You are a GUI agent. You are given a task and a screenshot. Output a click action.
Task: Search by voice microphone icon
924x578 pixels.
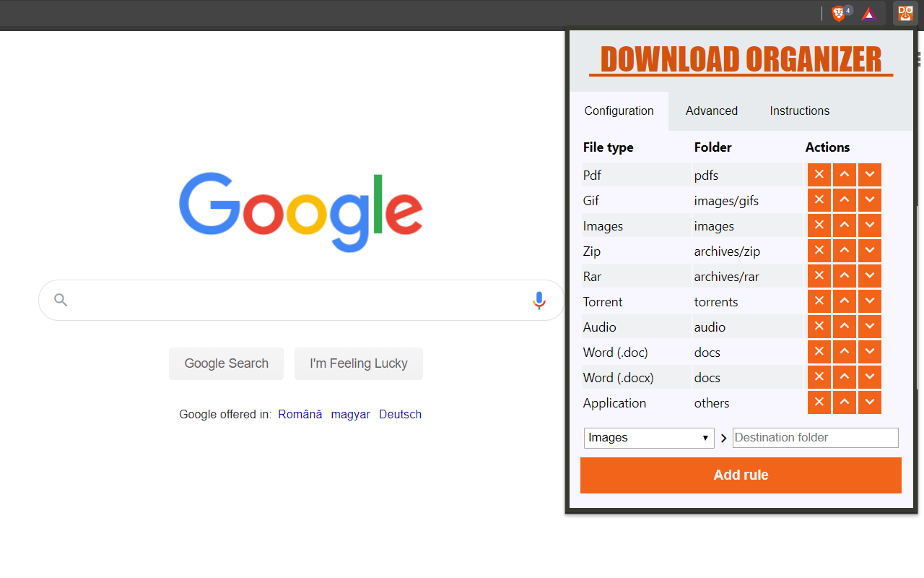[x=539, y=300]
